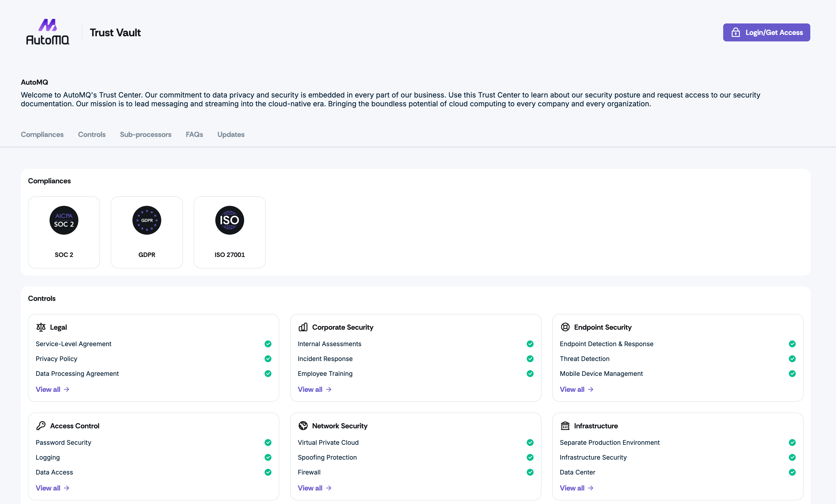
Task: Click the AICPA SOC 2 badge icon
Action: (x=64, y=220)
